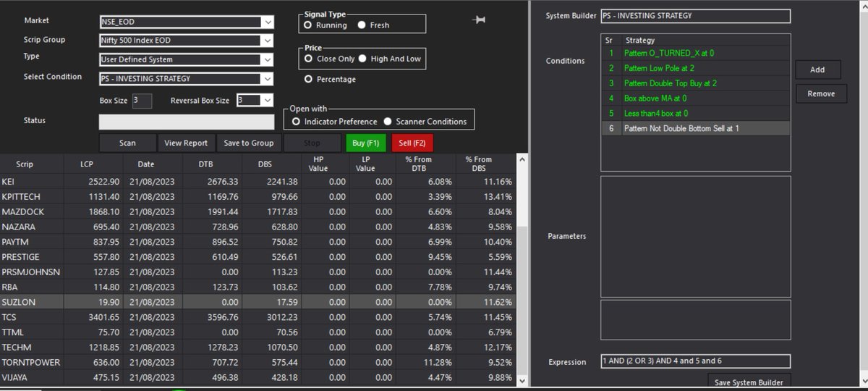Click Save to Group button
The width and height of the screenshot is (868, 391).
249,143
